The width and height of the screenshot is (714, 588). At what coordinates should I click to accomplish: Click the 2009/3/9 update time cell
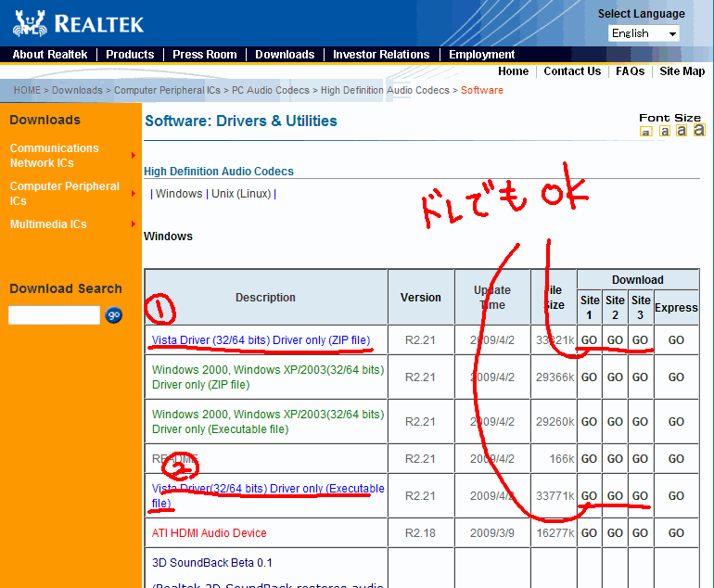pos(492,533)
